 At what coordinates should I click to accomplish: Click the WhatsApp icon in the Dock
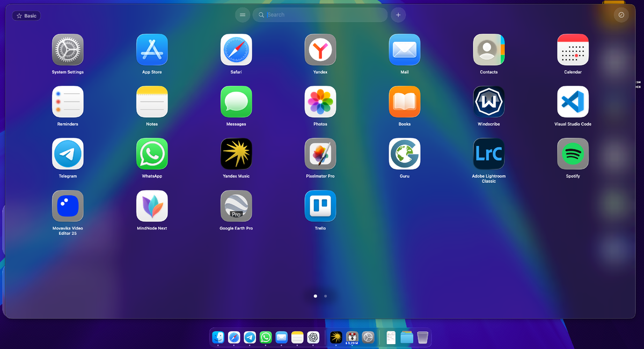(266, 337)
